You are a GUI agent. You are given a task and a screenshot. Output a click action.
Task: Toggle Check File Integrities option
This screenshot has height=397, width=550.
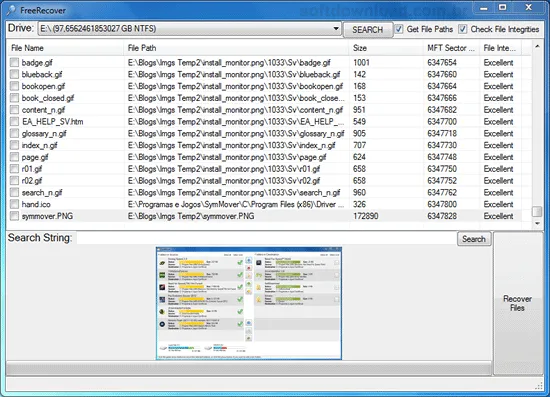[463, 29]
